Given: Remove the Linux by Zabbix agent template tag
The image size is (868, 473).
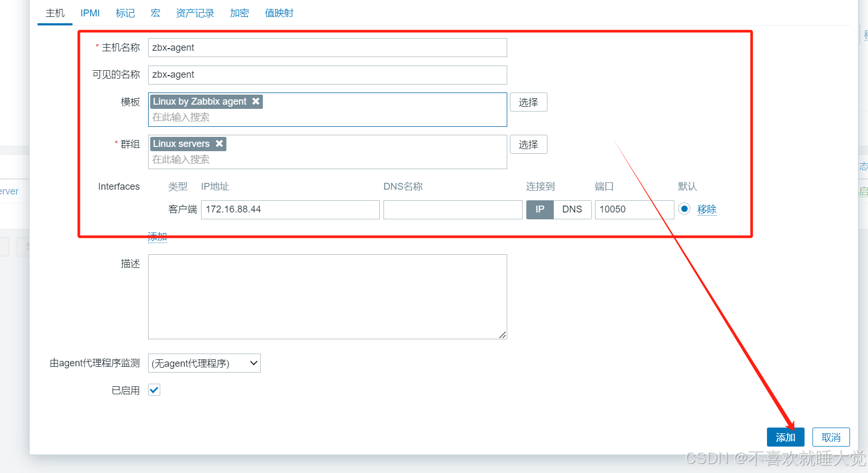Looking at the screenshot, I should pyautogui.click(x=256, y=101).
